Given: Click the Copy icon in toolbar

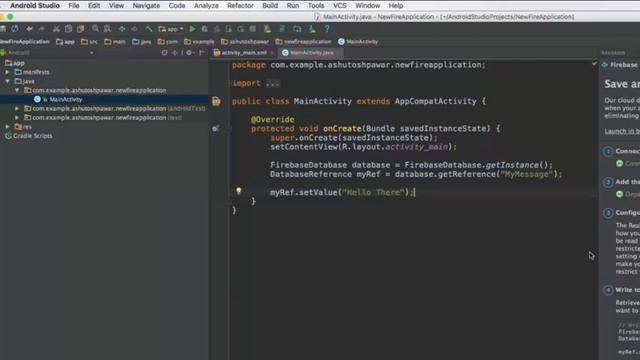Looking at the screenshot, I should [x=69, y=29].
